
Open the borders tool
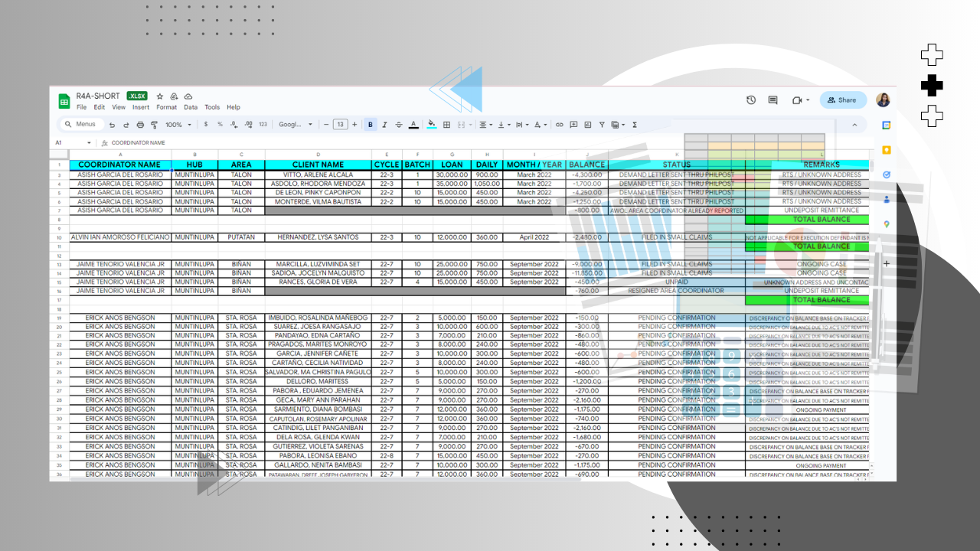point(447,125)
